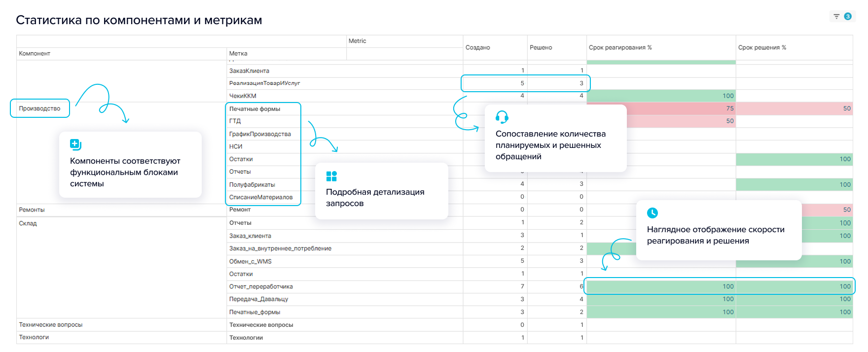Select the Производство component row

click(39, 108)
